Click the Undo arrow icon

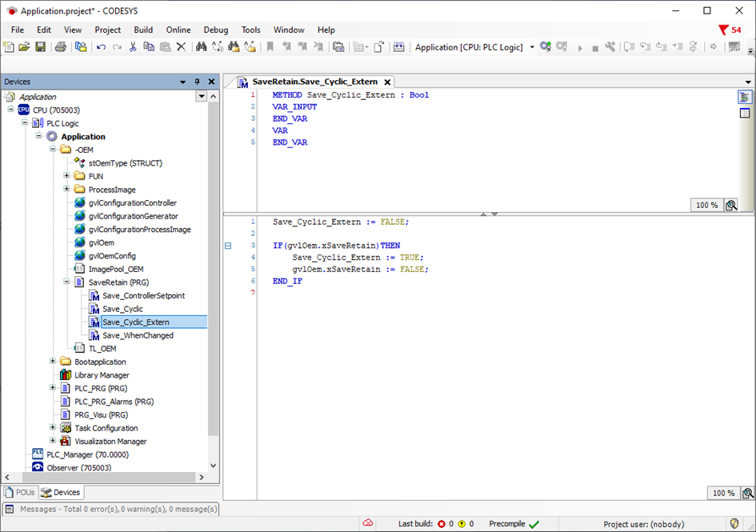pos(101,47)
